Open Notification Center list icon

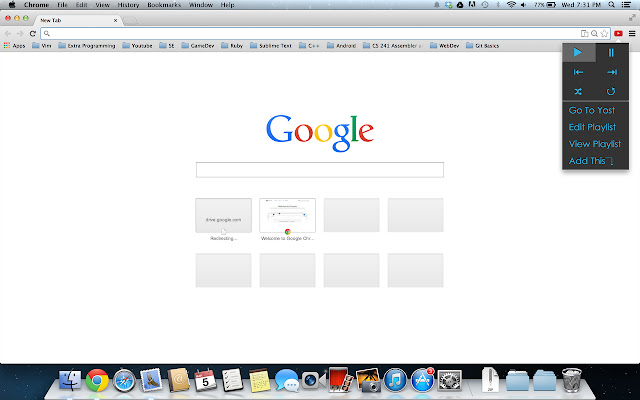coord(626,5)
